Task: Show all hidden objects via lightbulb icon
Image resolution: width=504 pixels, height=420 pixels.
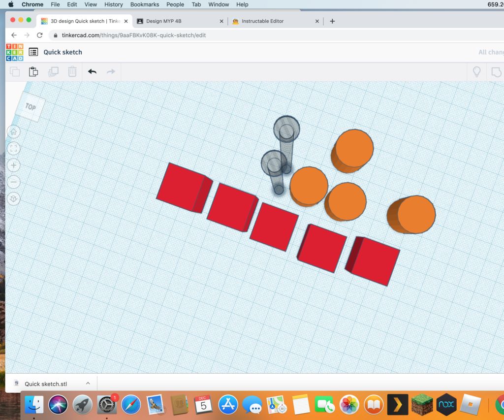Action: [476, 71]
